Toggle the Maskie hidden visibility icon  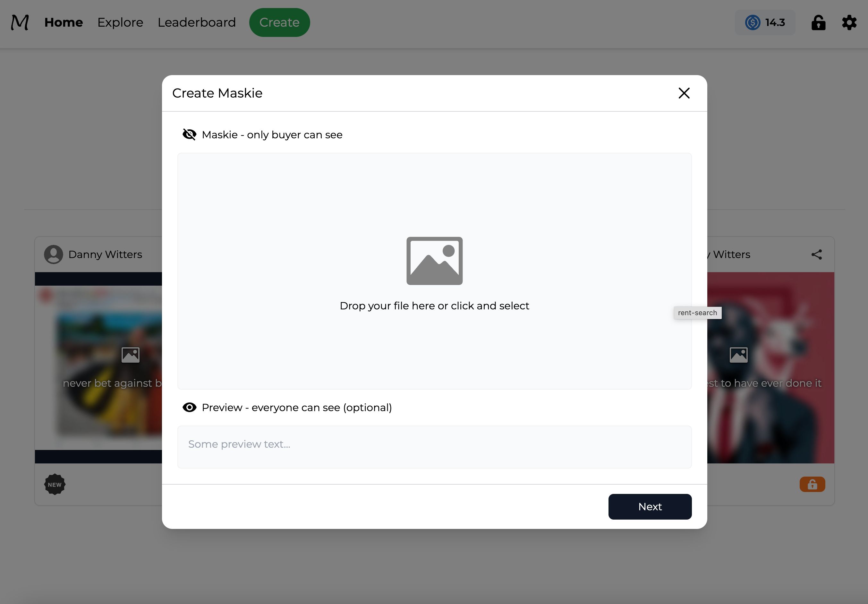click(189, 134)
